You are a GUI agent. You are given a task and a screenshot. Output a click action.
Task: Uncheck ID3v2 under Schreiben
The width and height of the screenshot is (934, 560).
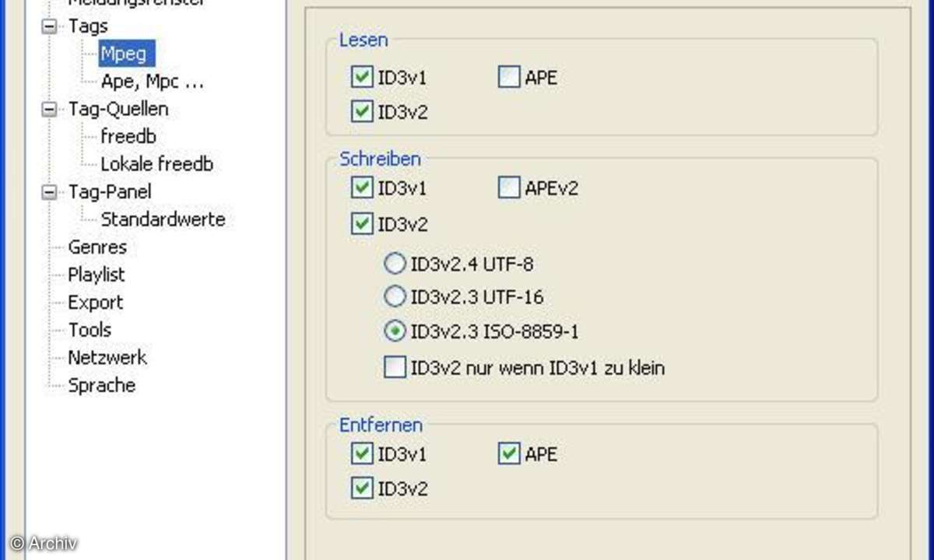click(362, 225)
